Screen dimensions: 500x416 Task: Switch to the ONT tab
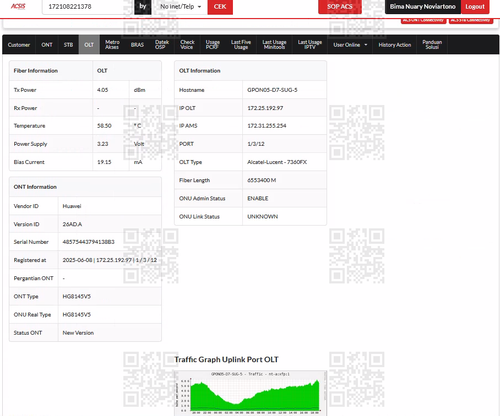click(47, 45)
